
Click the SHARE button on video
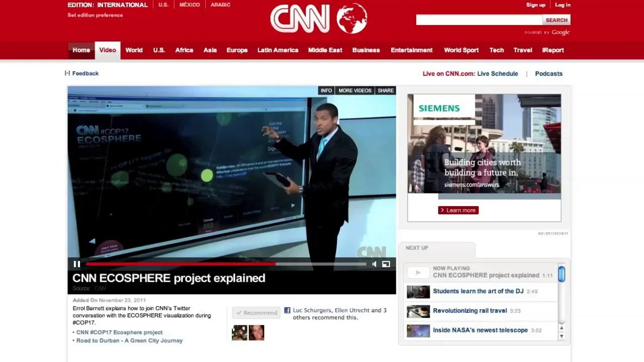[x=385, y=90]
